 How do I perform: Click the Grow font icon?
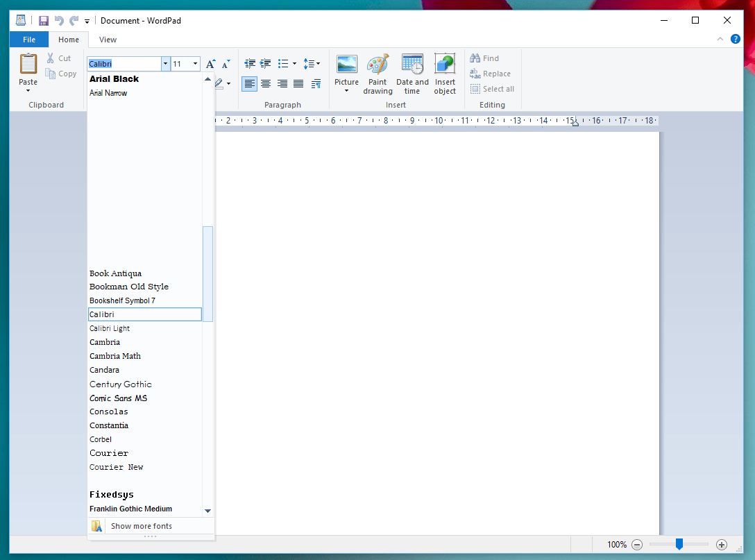[210, 64]
